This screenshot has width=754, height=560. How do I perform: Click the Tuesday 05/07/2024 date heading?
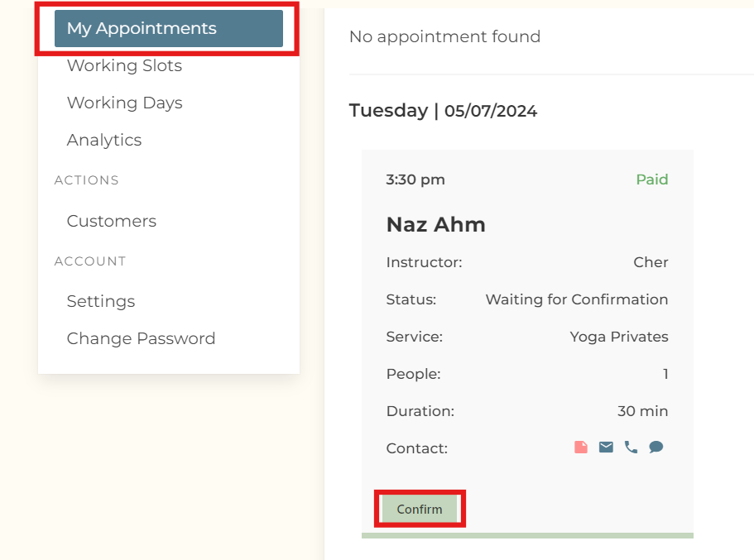point(443,111)
